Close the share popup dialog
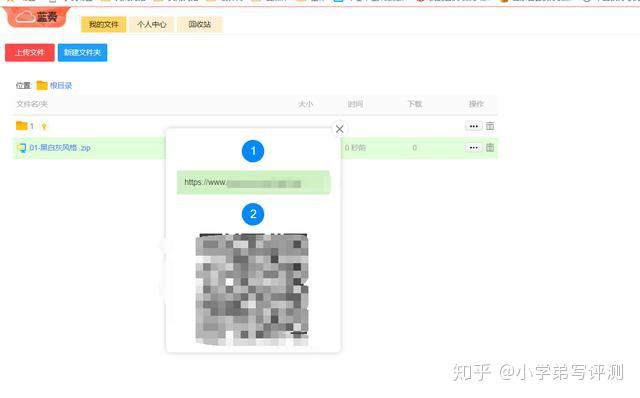The image size is (640, 398). (340, 129)
